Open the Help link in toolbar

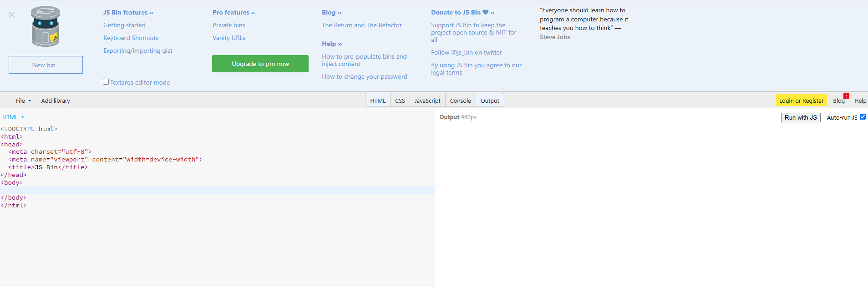pos(860,101)
